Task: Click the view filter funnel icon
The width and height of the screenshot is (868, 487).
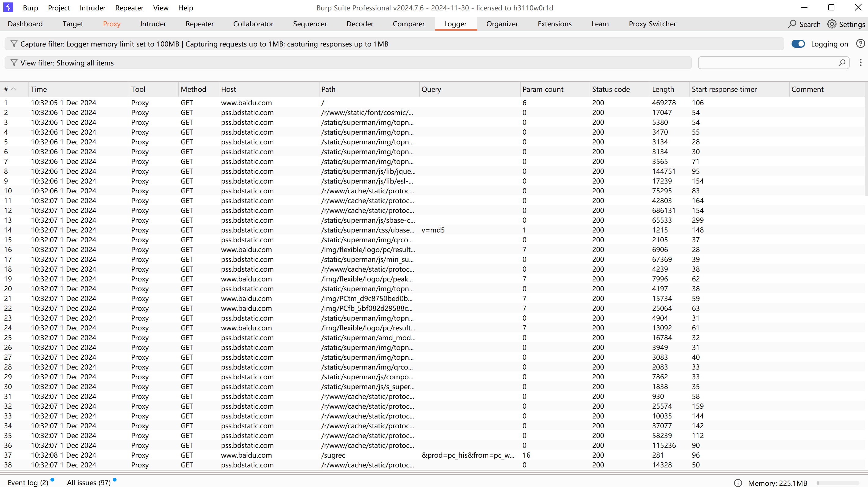Action: (x=14, y=63)
